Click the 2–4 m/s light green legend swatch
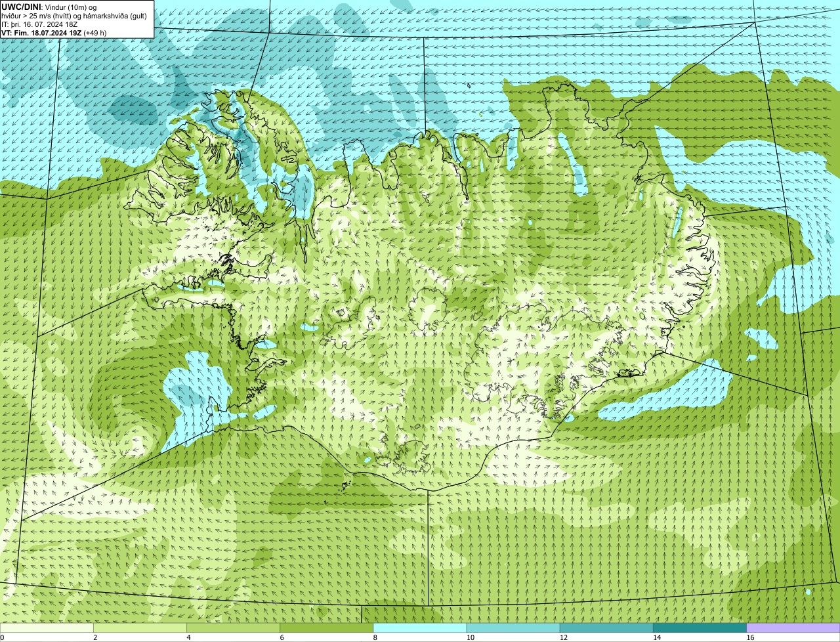Viewport: 840px width, 642px height. pyautogui.click(x=140, y=628)
